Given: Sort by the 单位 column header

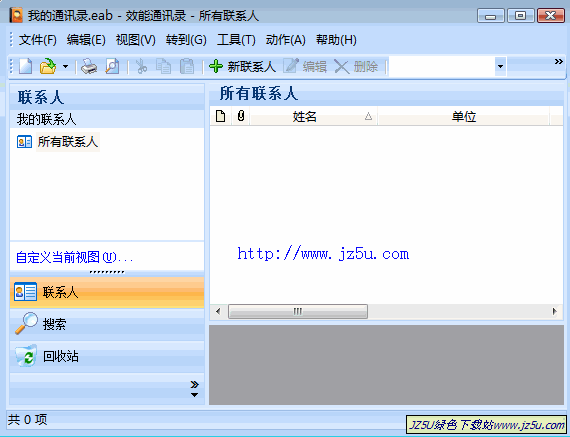Looking at the screenshot, I should (x=464, y=117).
